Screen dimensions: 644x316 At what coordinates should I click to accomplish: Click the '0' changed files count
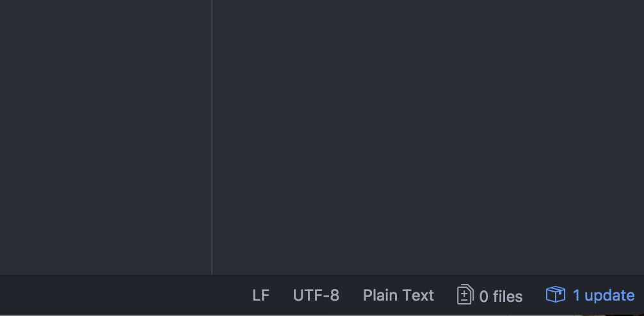coord(484,296)
